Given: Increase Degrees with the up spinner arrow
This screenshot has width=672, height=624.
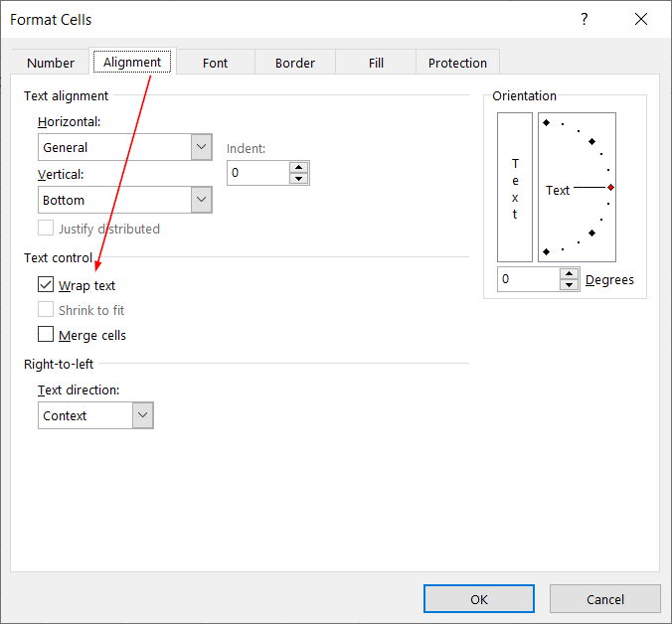Looking at the screenshot, I should (570, 273).
